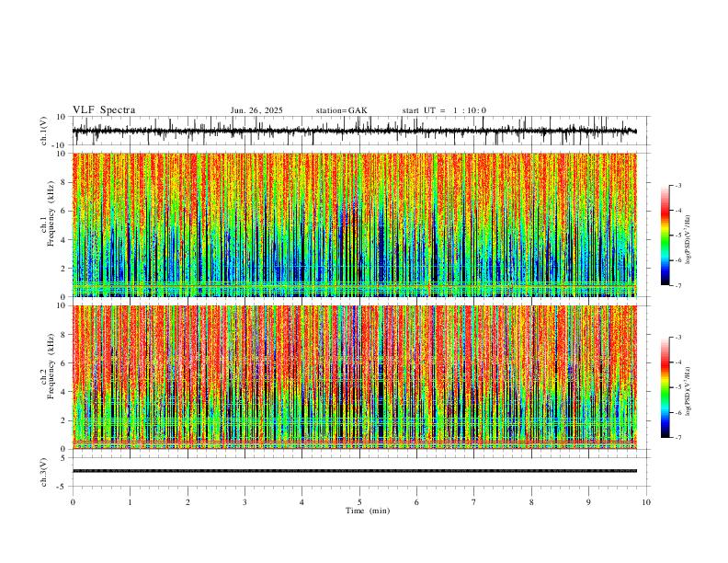Viewport: 728px width, 563px height.
Task: Click inside the ch.2 spectrogram panel
Action: tap(354, 377)
